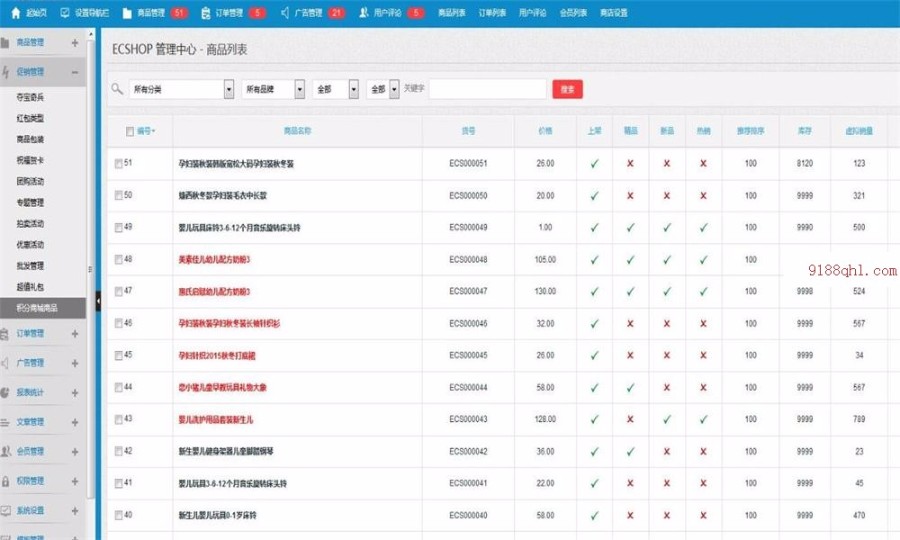Tick the checkbox for product row 50
Screen dimensions: 900x540
tap(118, 196)
